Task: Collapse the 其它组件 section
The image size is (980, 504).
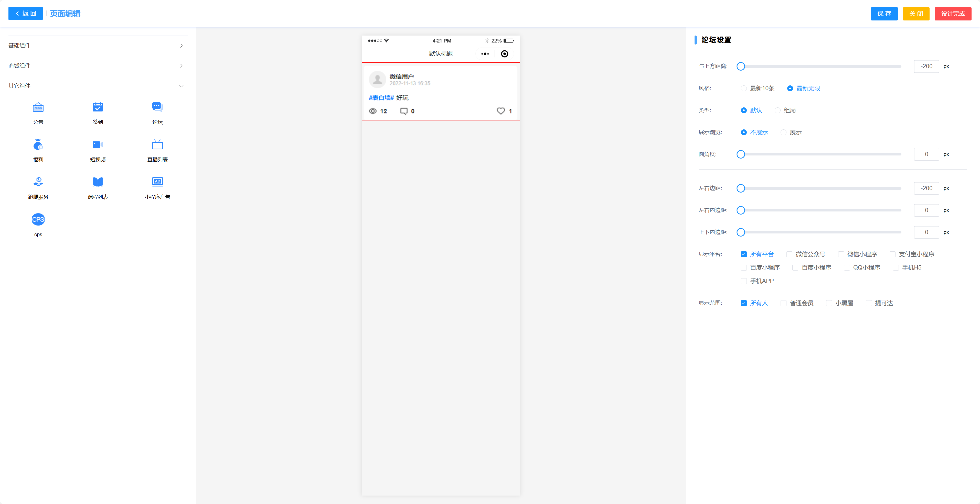Action: (x=181, y=86)
